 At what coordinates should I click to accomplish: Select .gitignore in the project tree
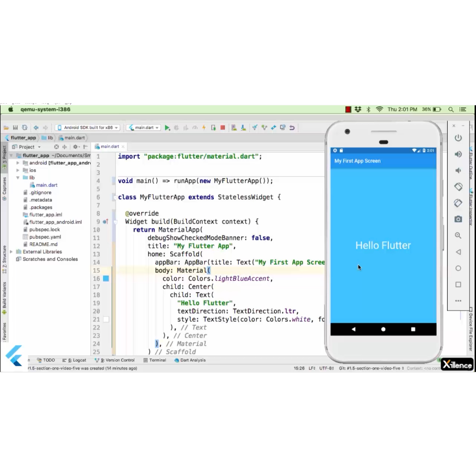pyautogui.click(x=37, y=193)
